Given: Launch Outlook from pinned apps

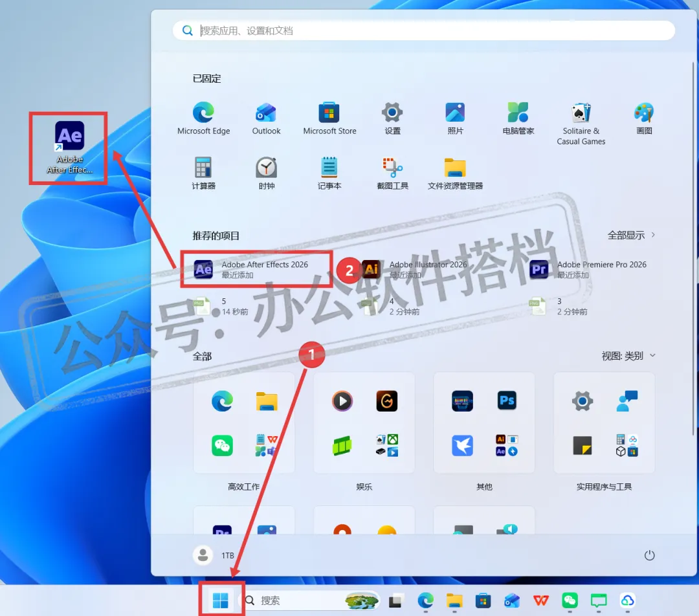Looking at the screenshot, I should pos(266,118).
